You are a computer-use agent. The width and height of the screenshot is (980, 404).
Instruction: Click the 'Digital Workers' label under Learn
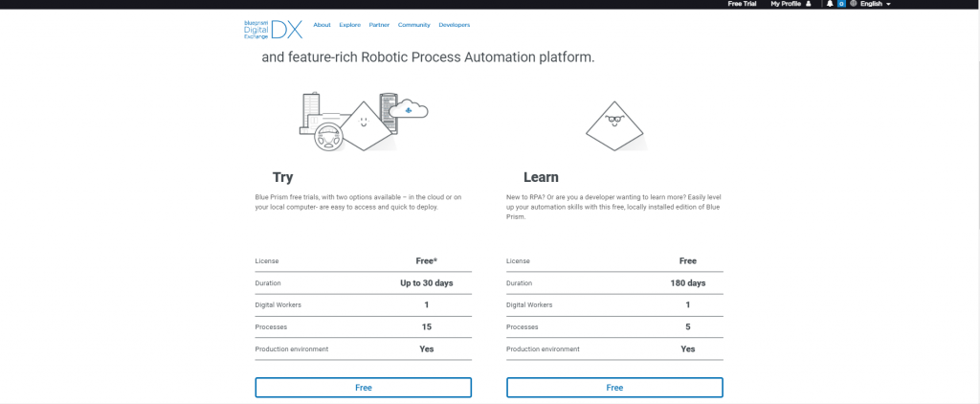tap(529, 305)
